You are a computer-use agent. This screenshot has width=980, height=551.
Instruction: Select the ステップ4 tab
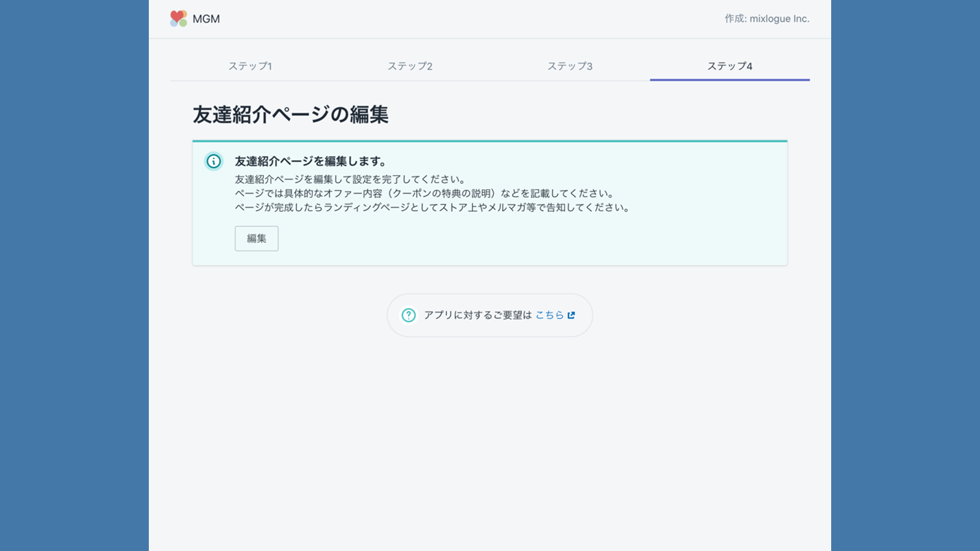[x=729, y=66]
